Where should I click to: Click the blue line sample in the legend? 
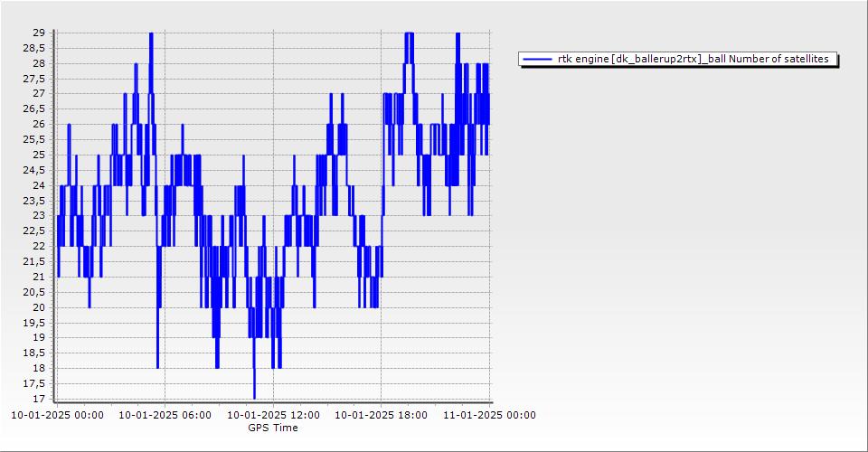pyautogui.click(x=537, y=60)
